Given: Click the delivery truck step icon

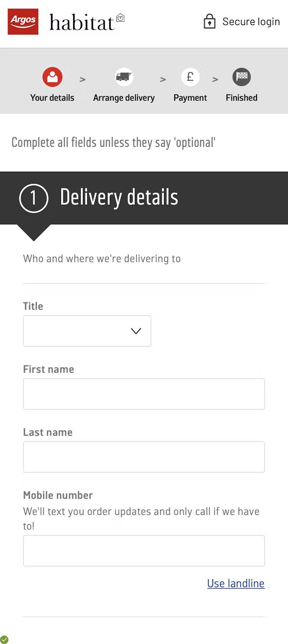Looking at the screenshot, I should click(x=124, y=77).
